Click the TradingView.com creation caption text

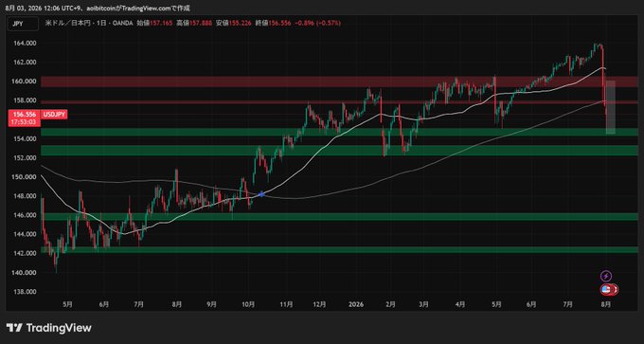click(98, 8)
